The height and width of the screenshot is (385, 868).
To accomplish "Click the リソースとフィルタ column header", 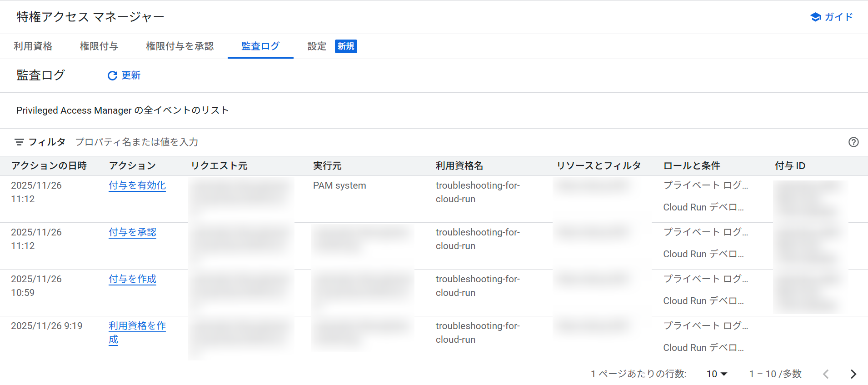I will (x=599, y=166).
